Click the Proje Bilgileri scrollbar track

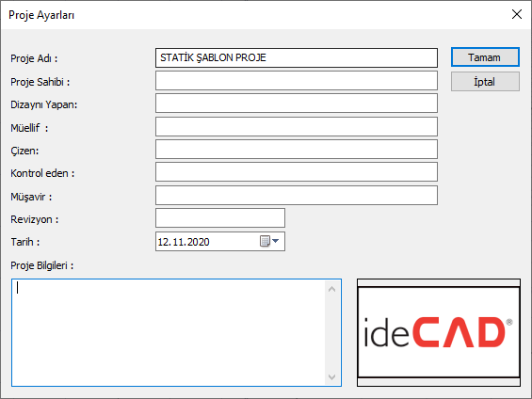(332, 332)
